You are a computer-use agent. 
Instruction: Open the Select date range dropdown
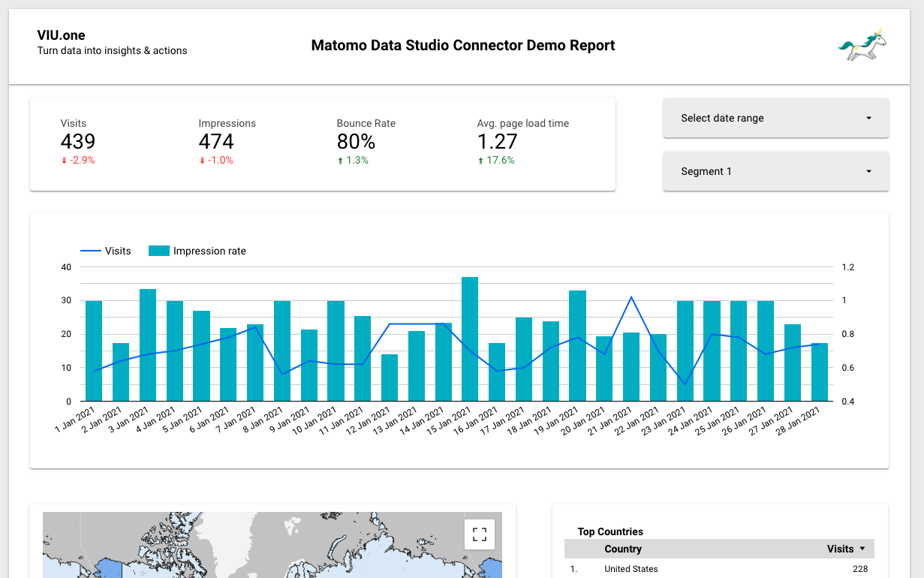pos(775,118)
